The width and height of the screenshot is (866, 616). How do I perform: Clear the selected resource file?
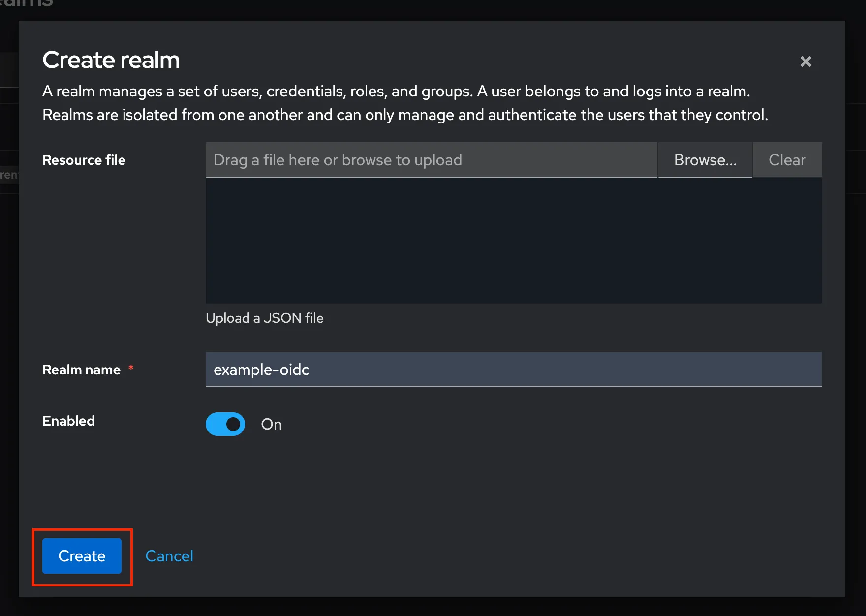tap(787, 159)
